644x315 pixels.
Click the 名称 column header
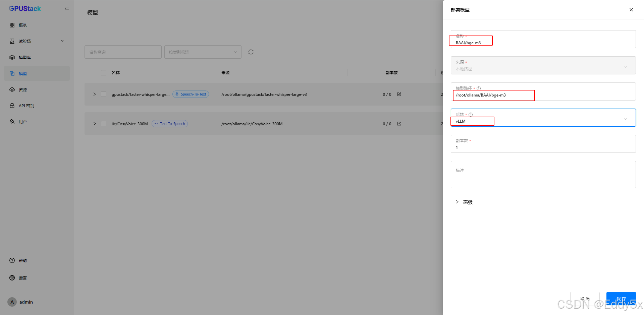116,73
